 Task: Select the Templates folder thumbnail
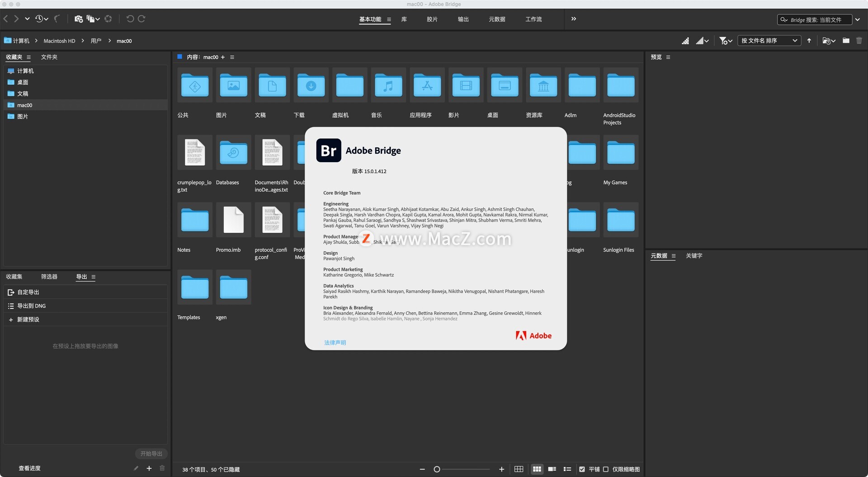click(x=195, y=287)
